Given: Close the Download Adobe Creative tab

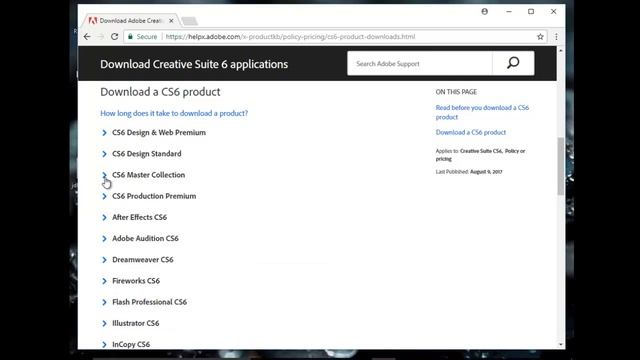Looking at the screenshot, I should 171,21.
